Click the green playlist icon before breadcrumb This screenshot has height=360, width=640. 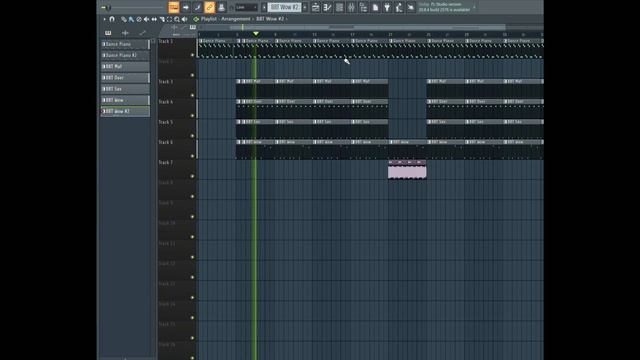point(196,19)
